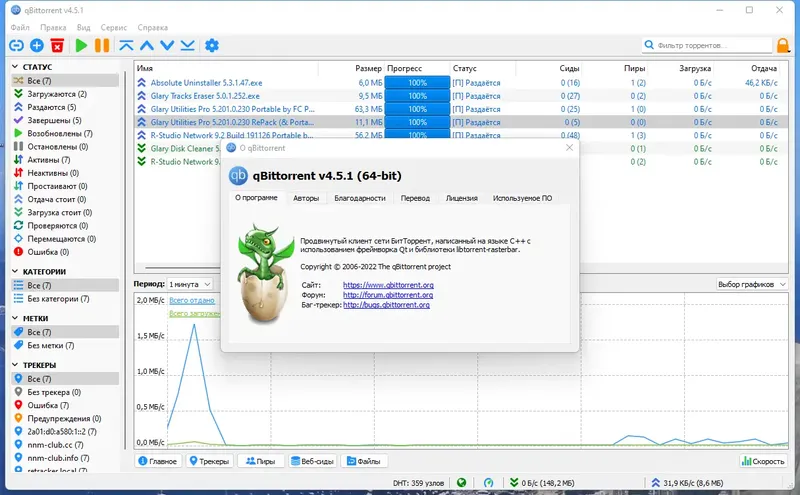Collapse the ТРЕКЕРЫ section
The width and height of the screenshot is (800, 495).
tap(15, 365)
